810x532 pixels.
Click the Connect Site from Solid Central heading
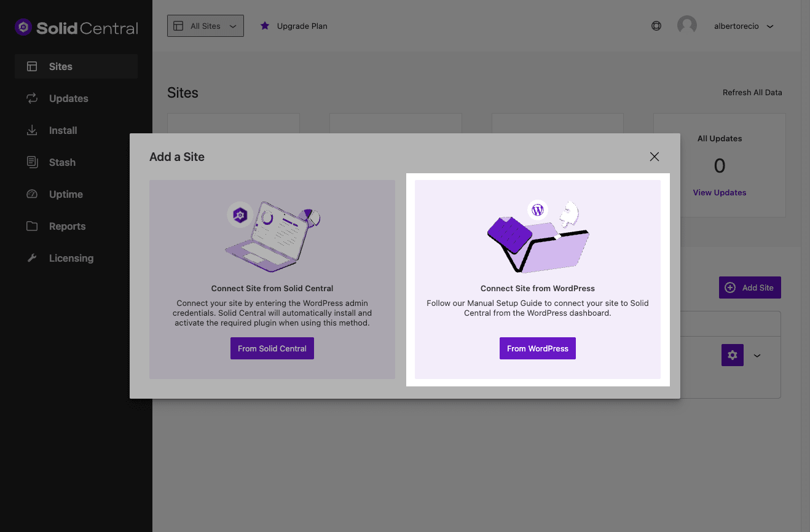(x=272, y=288)
